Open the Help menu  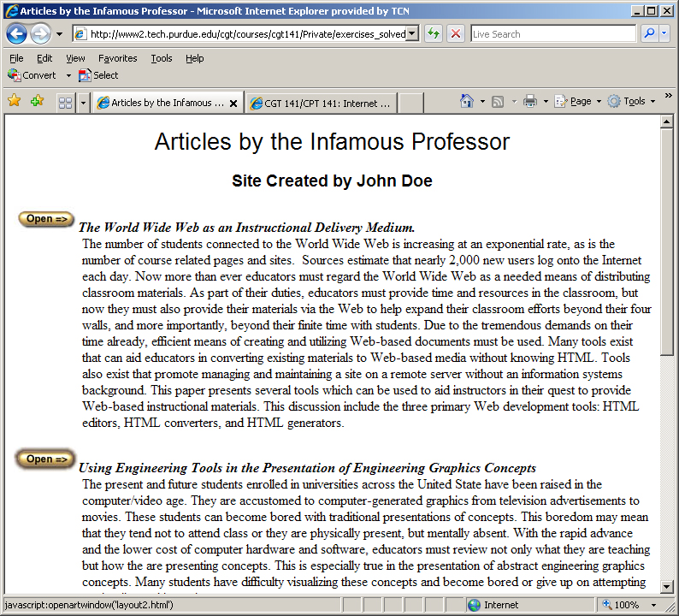click(194, 58)
